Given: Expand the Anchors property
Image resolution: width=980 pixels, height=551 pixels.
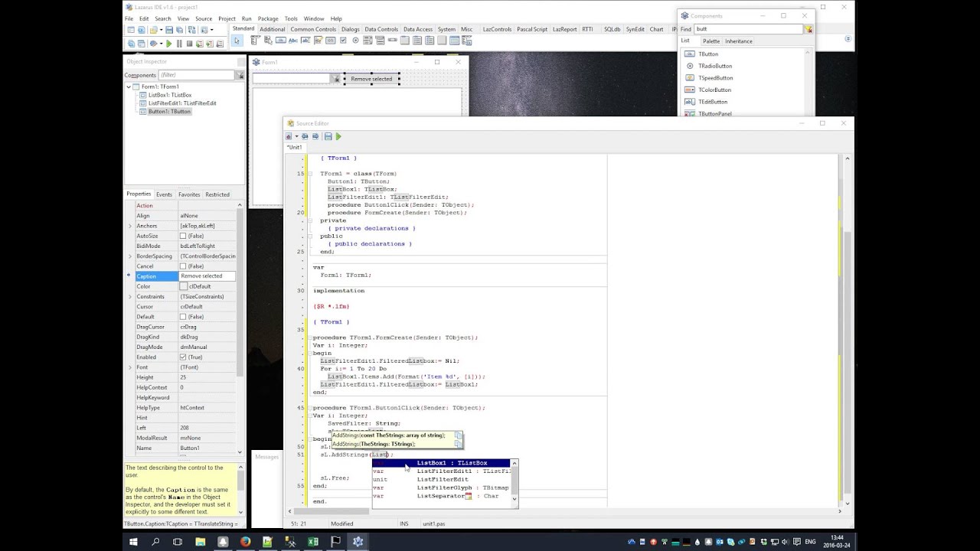Looking at the screenshot, I should click(x=129, y=226).
